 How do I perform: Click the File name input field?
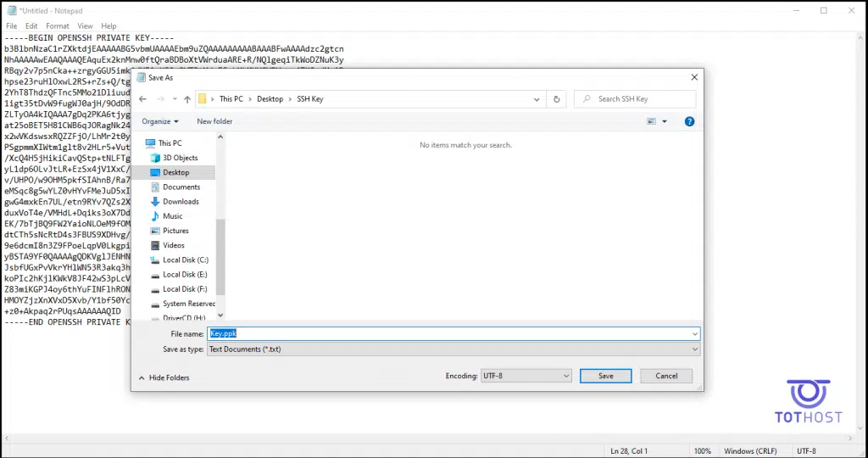[453, 333]
